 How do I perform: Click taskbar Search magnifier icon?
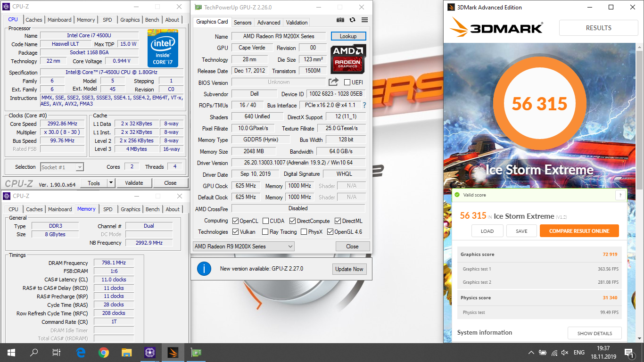tap(34, 353)
